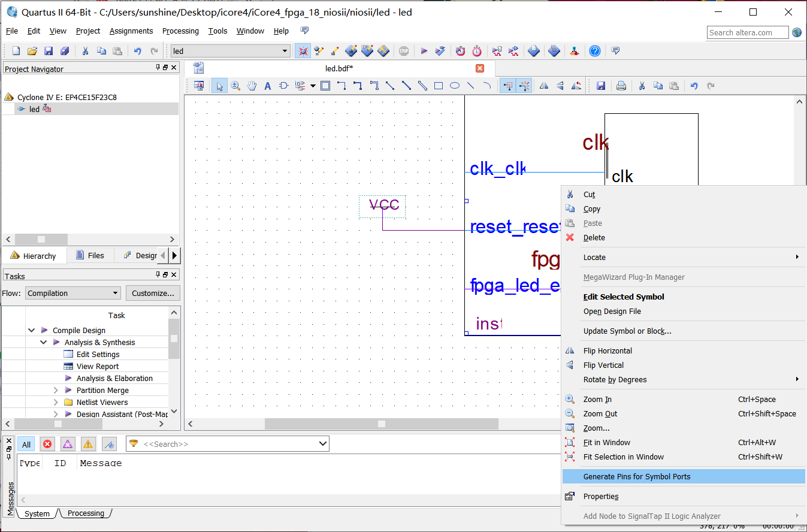
Task: Select Properties in the context menu
Action: pyautogui.click(x=601, y=497)
